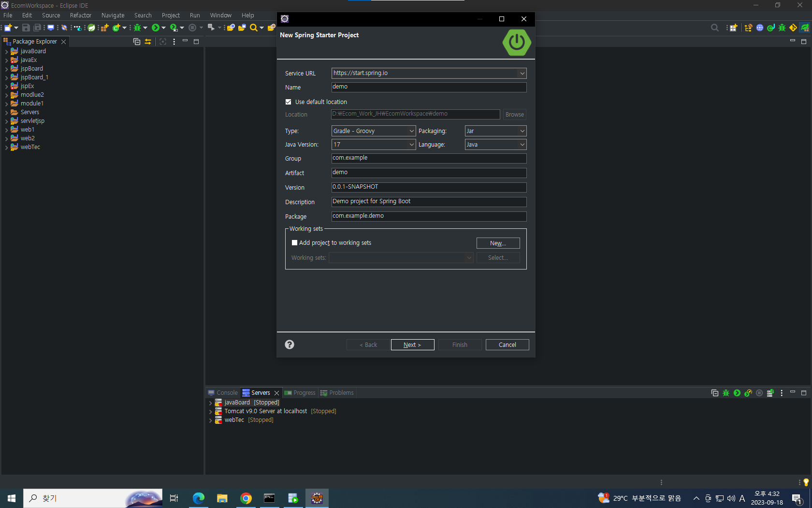
Task: Switch to the Progress tab
Action: pos(300,393)
